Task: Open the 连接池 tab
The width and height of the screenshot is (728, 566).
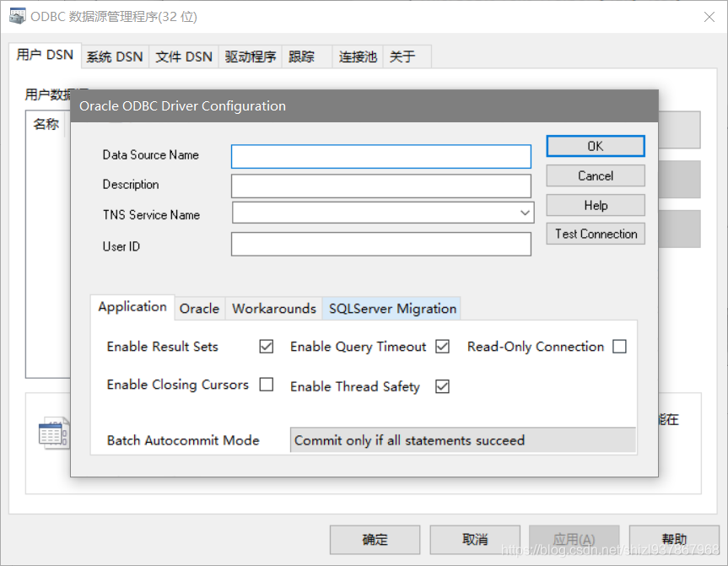Action: (358, 57)
